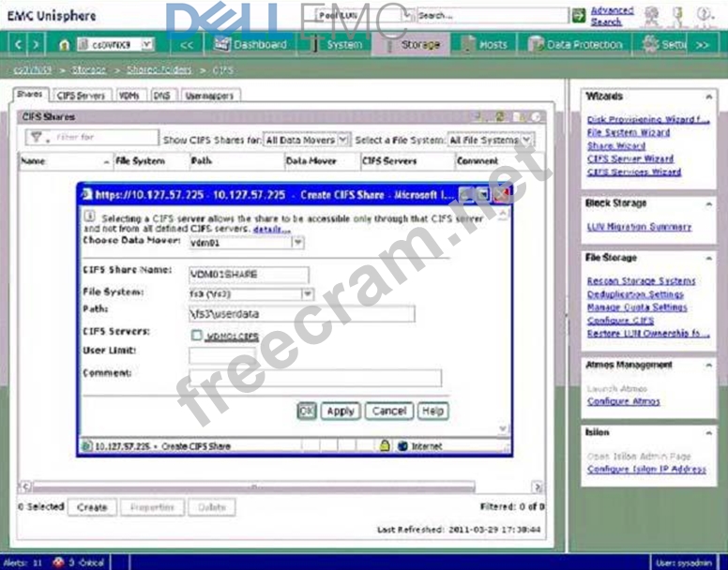Click OK in Create CIFS Share dialog

point(307,411)
